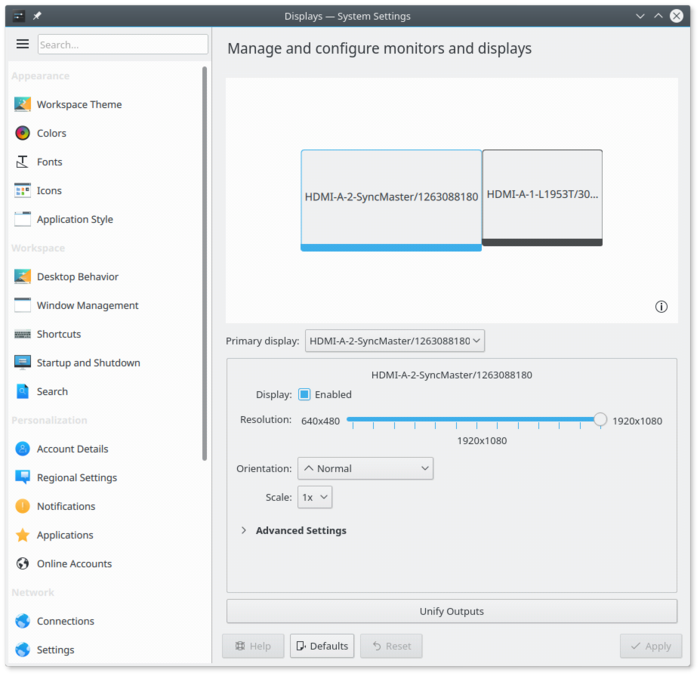
Task: Click the Fonts icon in sidebar
Action: pos(22,162)
